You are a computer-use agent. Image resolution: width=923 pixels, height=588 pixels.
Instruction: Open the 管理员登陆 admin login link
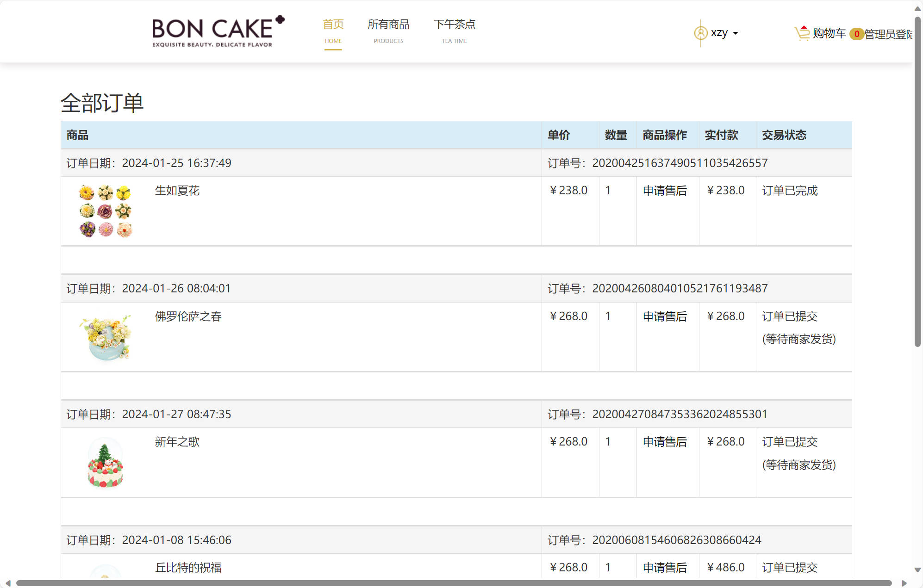[x=888, y=34]
